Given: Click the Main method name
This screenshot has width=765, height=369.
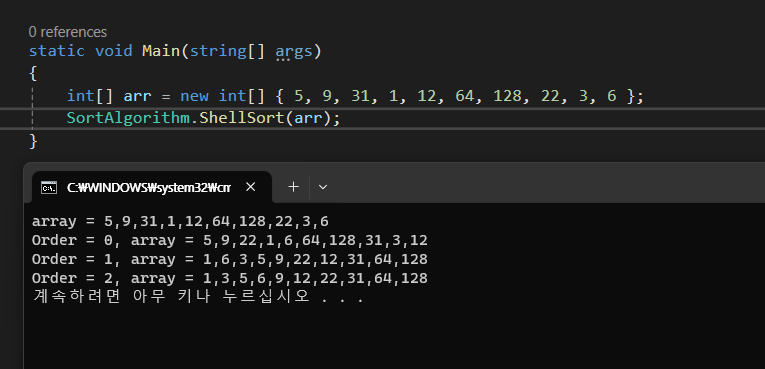Looking at the screenshot, I should [x=161, y=51].
